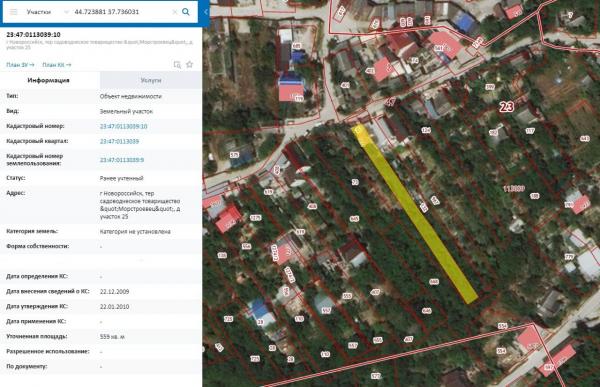
Task: Open the hamburger menu in search bar
Action: click(13, 12)
